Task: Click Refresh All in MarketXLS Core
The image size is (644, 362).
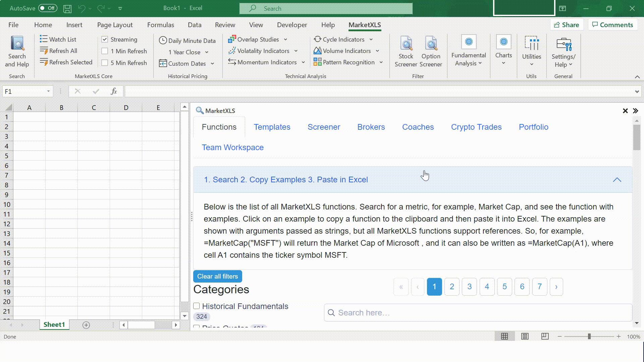Action: (58, 51)
